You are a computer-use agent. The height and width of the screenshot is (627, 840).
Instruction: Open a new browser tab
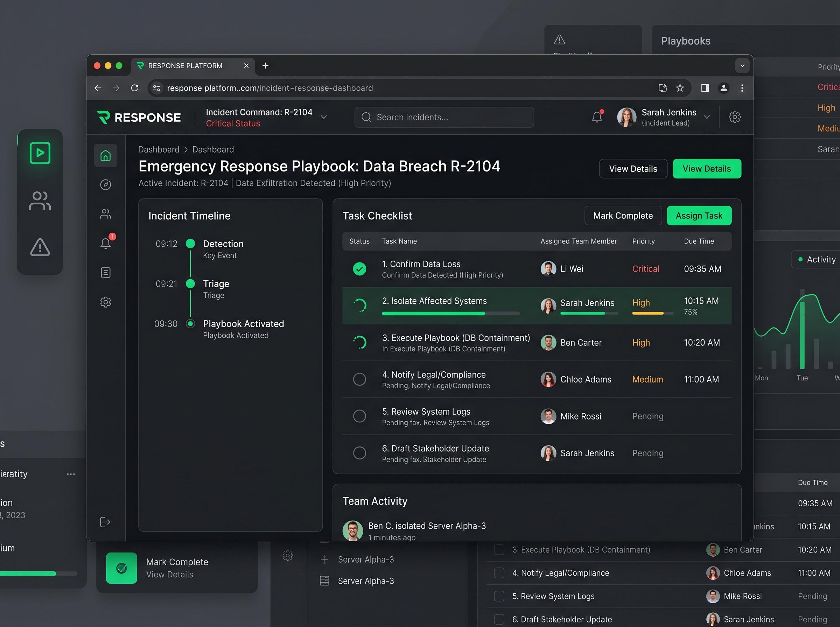265,66
